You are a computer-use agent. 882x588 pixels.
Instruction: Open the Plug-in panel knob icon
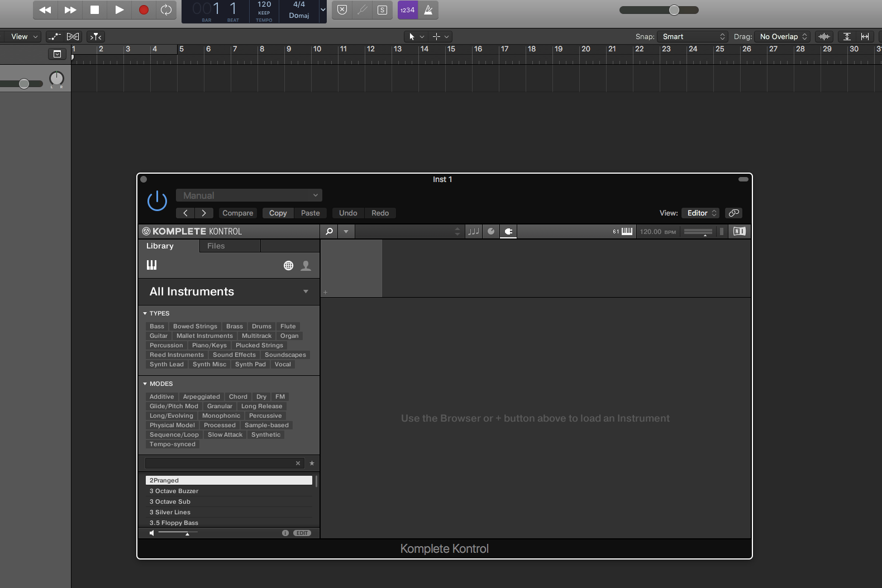(491, 231)
